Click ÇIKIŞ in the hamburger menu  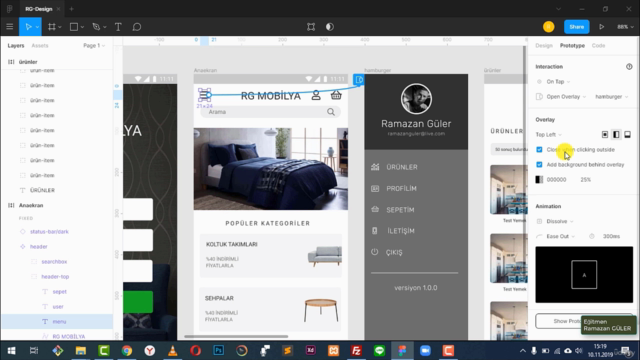click(394, 253)
